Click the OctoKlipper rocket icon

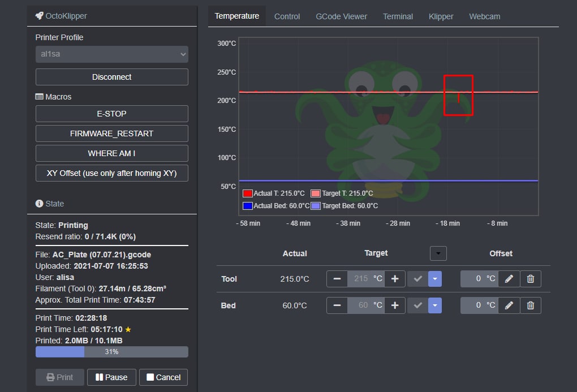39,15
